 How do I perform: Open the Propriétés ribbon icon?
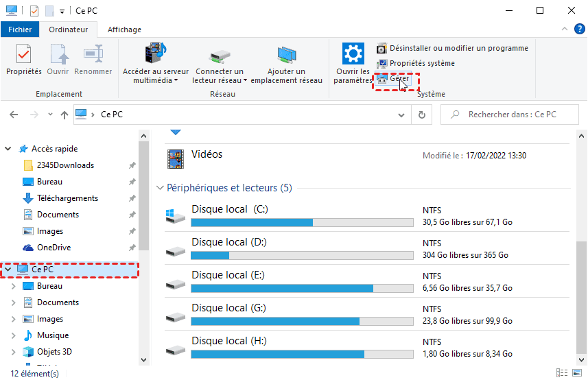23,55
